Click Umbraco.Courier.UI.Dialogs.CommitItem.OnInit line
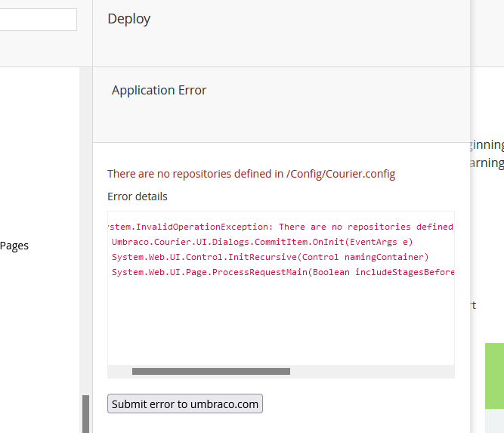 262,242
